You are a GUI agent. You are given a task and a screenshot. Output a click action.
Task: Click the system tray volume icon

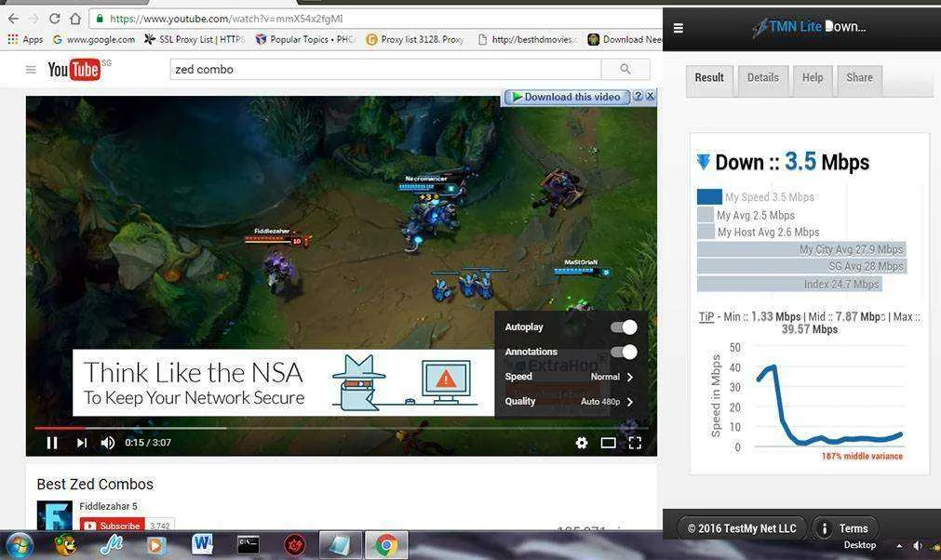pyautogui.click(x=917, y=546)
